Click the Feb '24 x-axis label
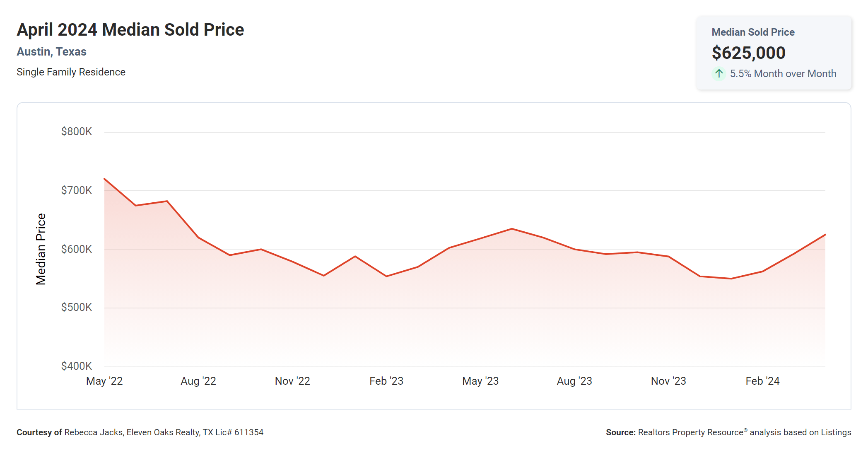This screenshot has width=868, height=456. [x=762, y=381]
